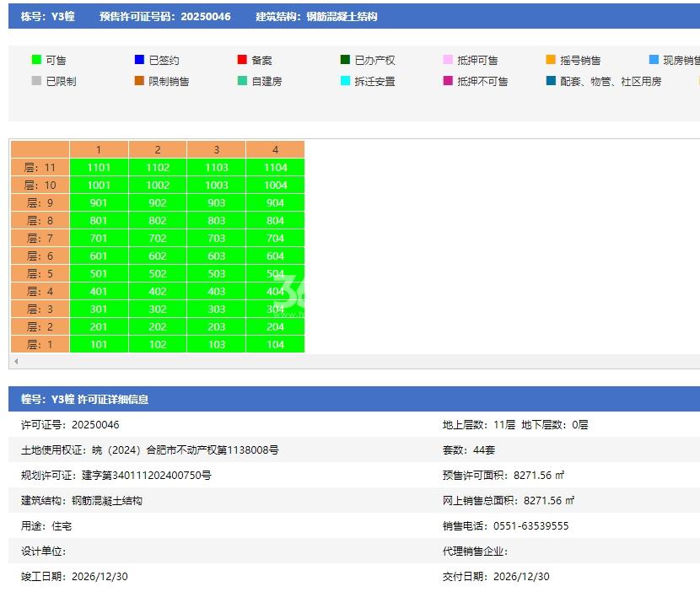
Task: Click the 规划许可证 number row
Action: pyautogui.click(x=116, y=475)
